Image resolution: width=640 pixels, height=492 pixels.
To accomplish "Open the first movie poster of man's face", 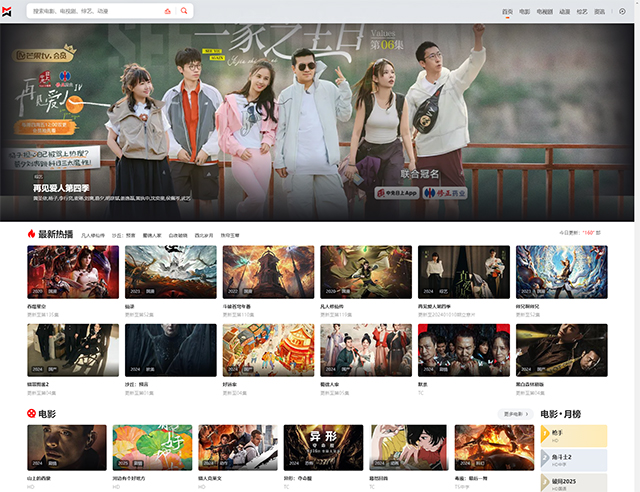I will click(x=67, y=447).
